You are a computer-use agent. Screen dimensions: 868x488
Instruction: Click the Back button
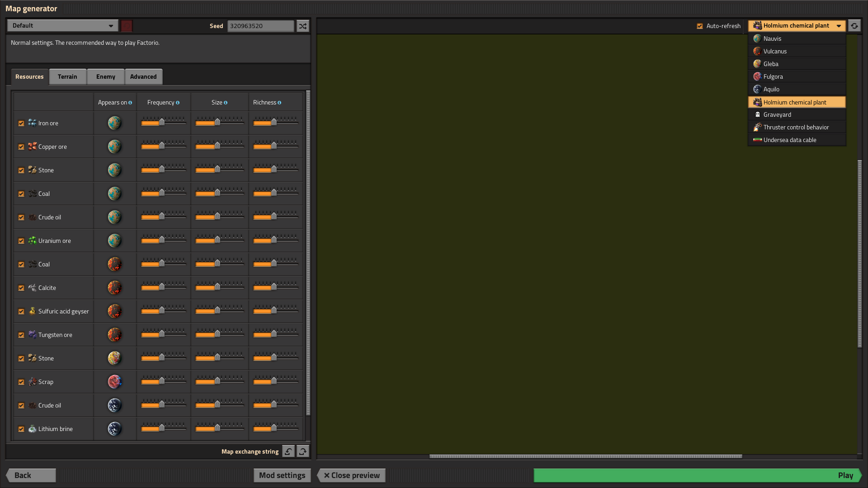click(31, 475)
